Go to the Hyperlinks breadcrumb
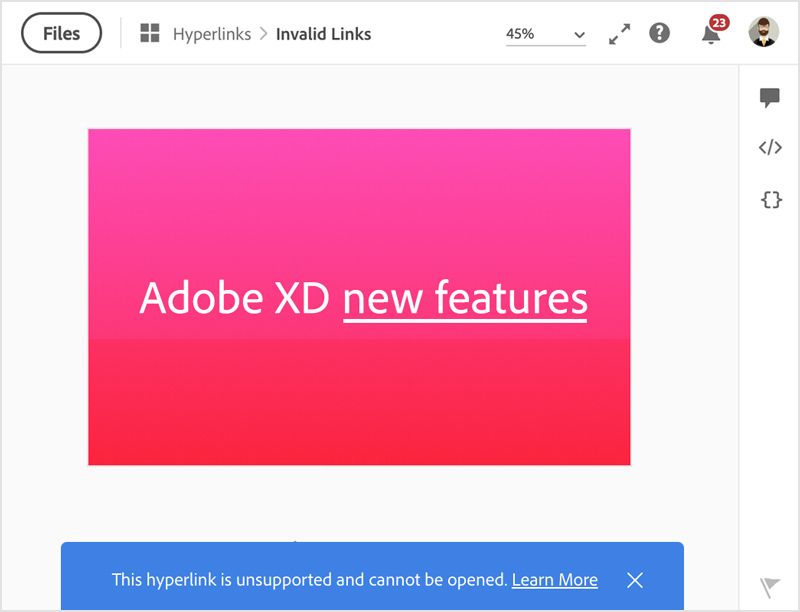This screenshot has height=612, width=800. (x=212, y=34)
